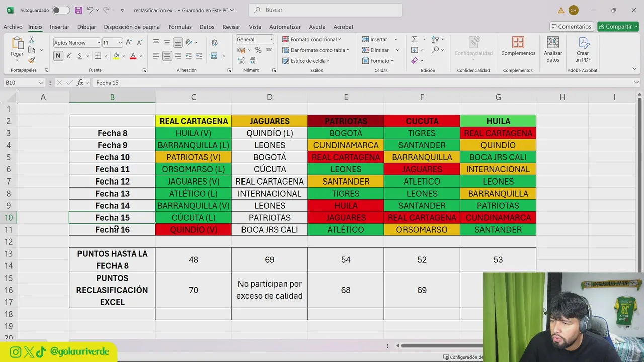This screenshot has height=362, width=644.
Task: Open the Fuente dialog launcher
Action: 144,70
